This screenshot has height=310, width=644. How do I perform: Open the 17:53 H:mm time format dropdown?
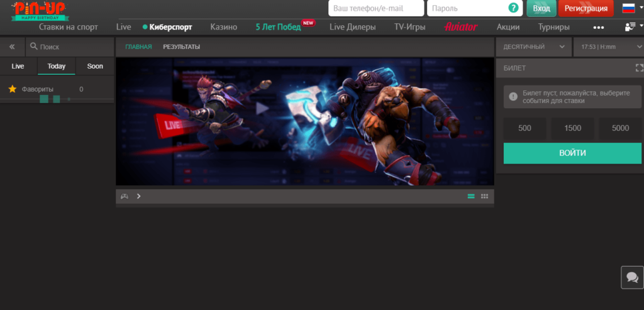click(609, 47)
